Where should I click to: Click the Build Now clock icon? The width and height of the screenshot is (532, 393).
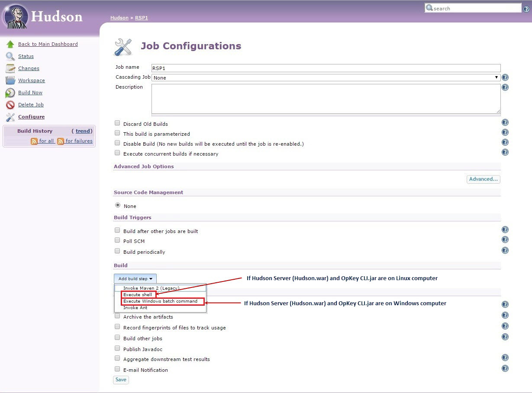[x=10, y=93]
